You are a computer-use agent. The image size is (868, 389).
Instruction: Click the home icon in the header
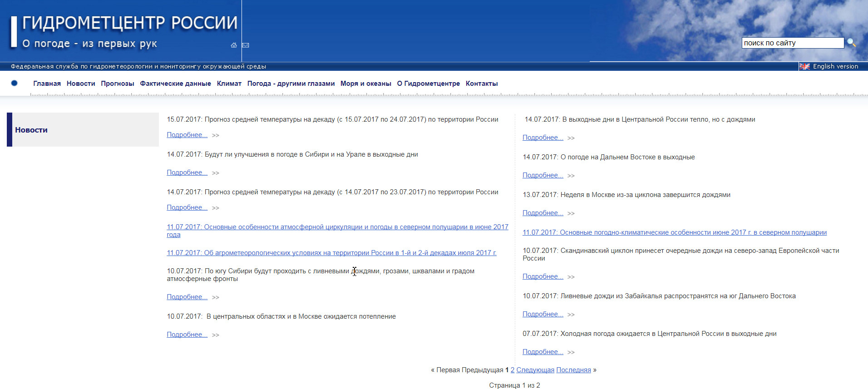[x=234, y=45]
